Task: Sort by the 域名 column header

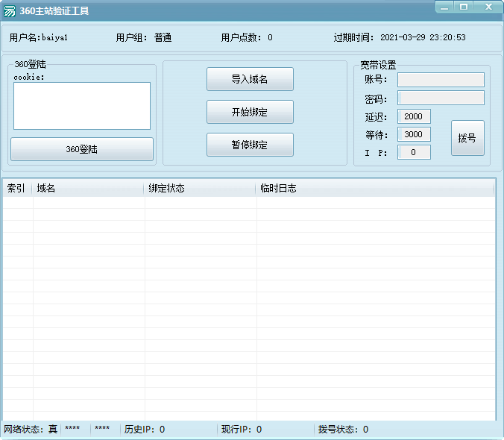Action: pos(88,189)
